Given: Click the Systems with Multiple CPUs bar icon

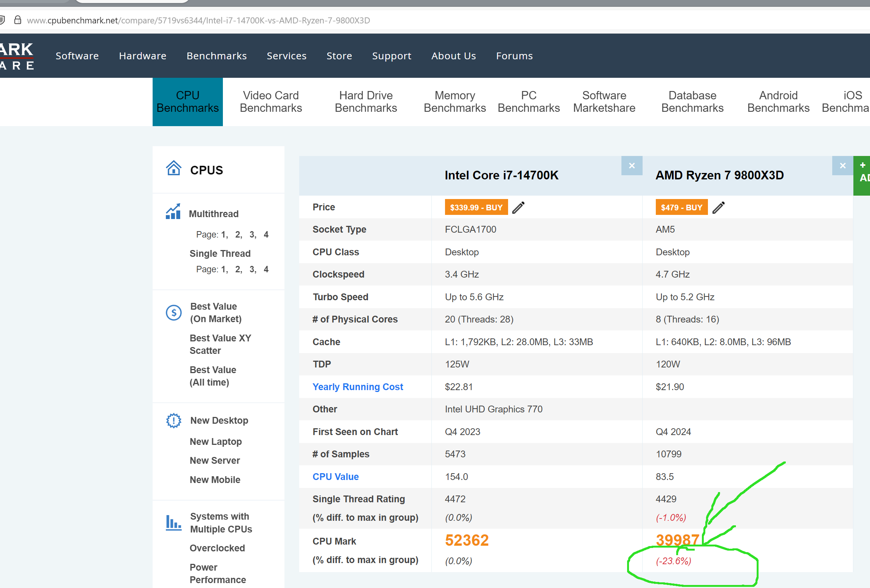Looking at the screenshot, I should 173,523.
